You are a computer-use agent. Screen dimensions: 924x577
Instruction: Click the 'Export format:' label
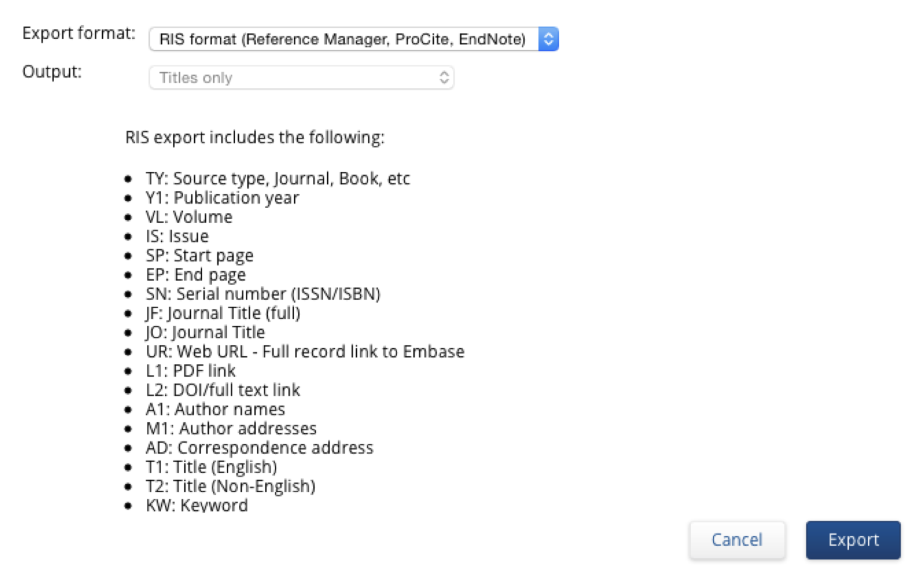coord(79,34)
